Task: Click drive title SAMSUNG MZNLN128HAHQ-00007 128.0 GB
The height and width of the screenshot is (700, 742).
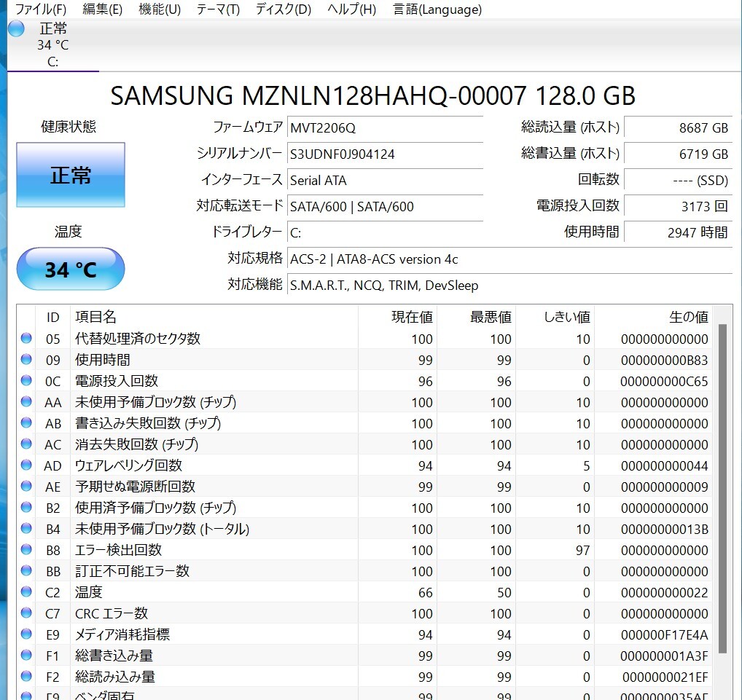Action: tap(372, 95)
